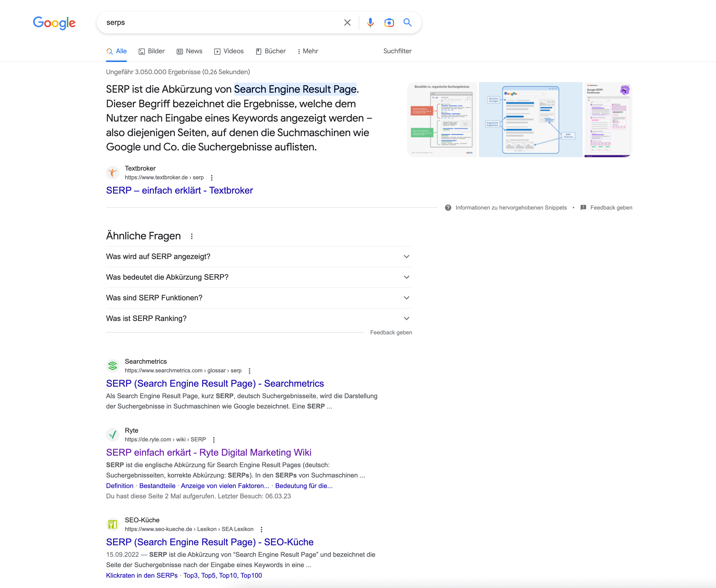Open the Definition sitelink
The width and height of the screenshot is (716, 588).
click(120, 486)
